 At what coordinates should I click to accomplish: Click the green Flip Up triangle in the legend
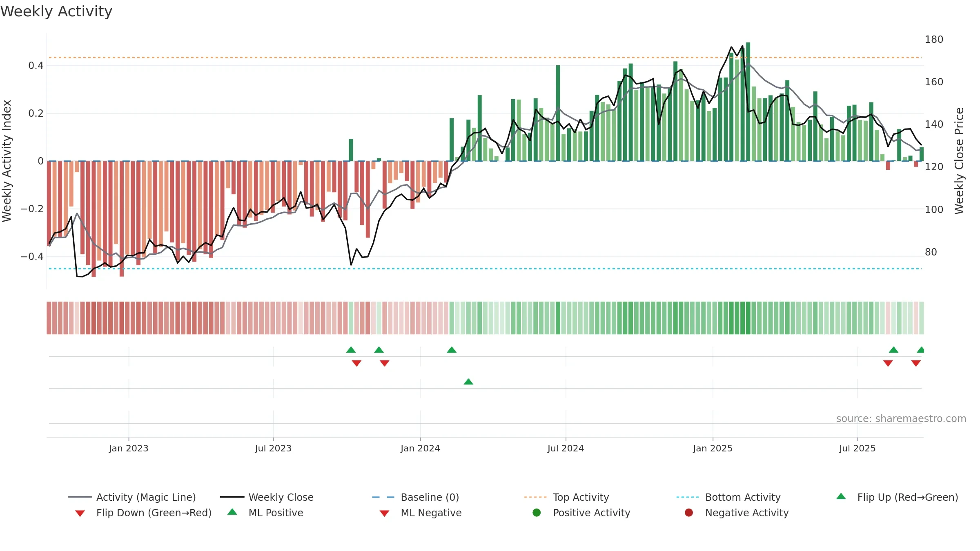click(841, 496)
